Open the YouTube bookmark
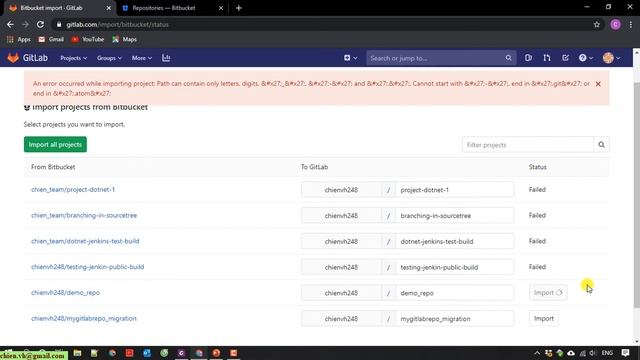The width and height of the screenshot is (640, 360). pos(88,39)
